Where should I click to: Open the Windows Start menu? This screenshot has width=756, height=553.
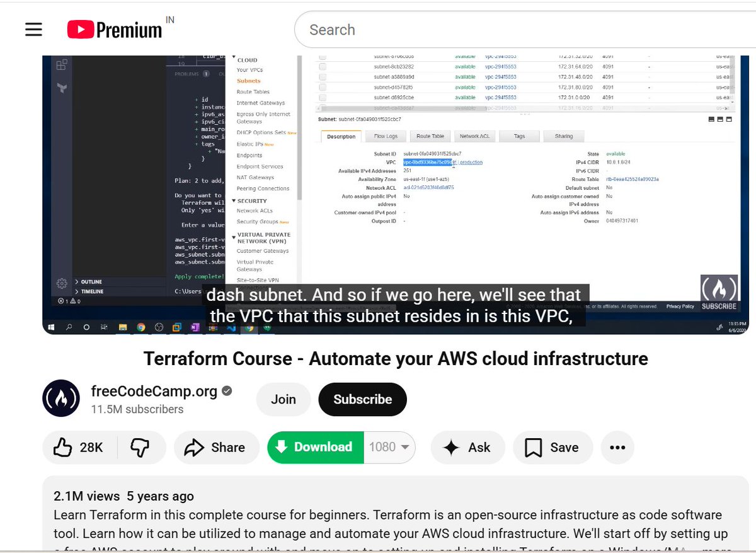[x=51, y=327]
